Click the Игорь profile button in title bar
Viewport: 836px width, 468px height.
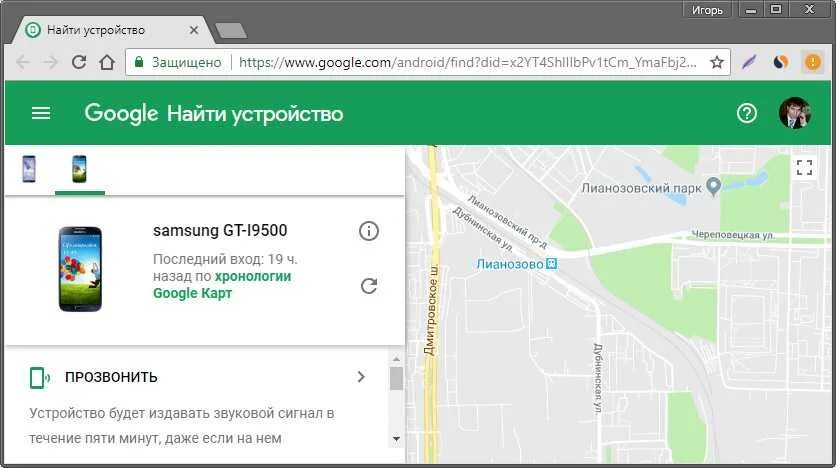[x=707, y=10]
